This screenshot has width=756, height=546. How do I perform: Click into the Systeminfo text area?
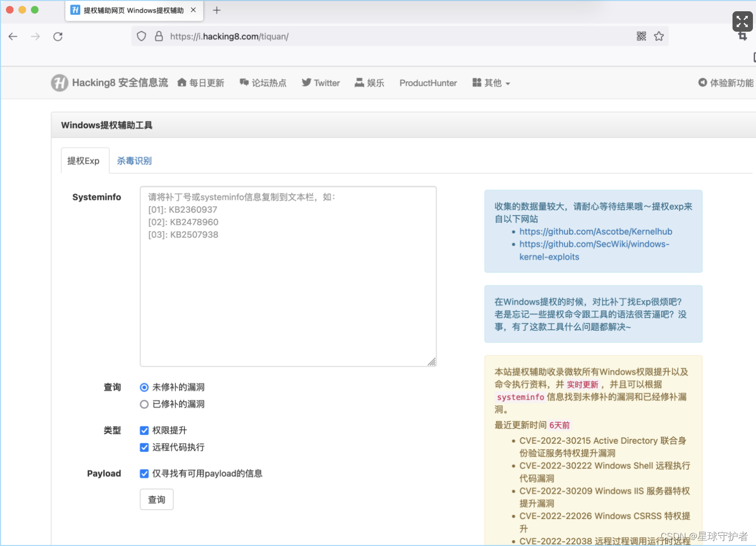[288, 276]
